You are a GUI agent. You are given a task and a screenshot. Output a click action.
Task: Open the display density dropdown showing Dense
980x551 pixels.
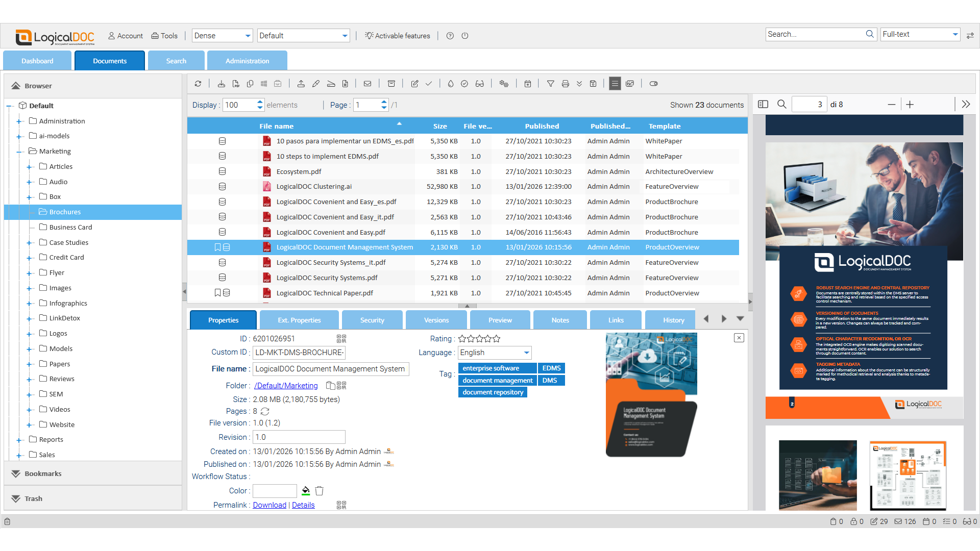(x=247, y=35)
